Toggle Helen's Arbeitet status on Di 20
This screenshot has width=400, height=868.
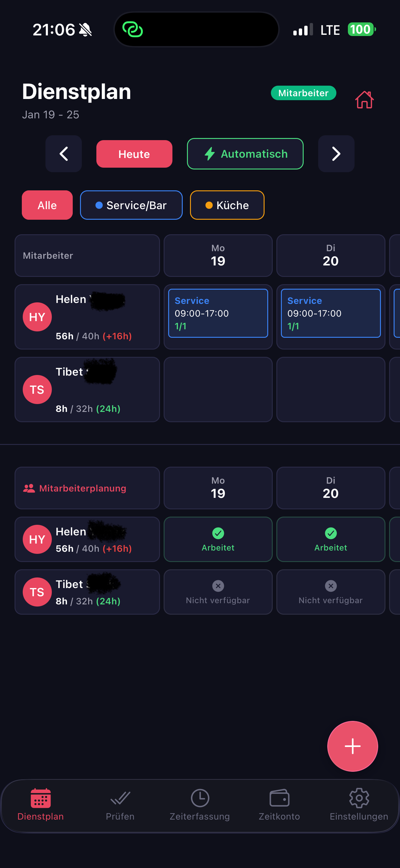[331, 539]
